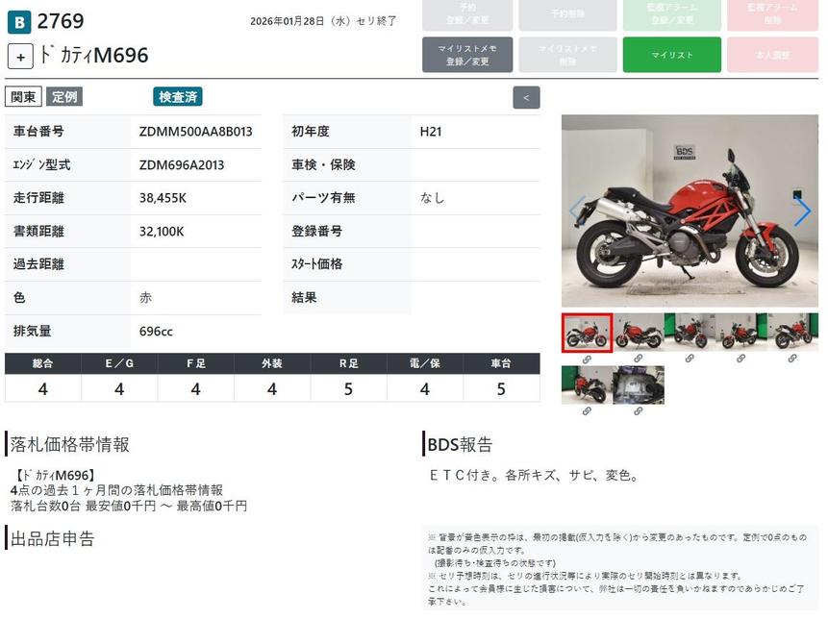Screen dimensions: 828x644
Task: Click the link icon under the first thumbnail
Action: 587,359
